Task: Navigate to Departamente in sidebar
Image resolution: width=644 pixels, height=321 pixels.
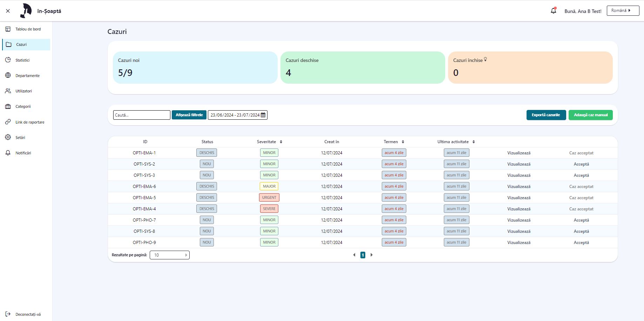Action: [27, 76]
